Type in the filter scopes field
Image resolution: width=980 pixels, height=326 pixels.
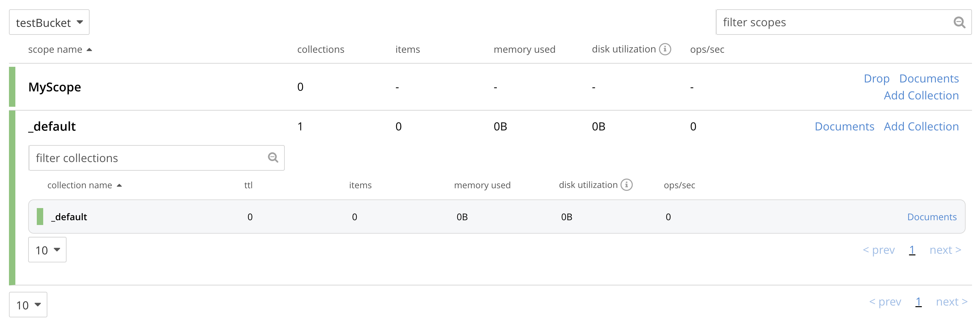click(x=833, y=22)
